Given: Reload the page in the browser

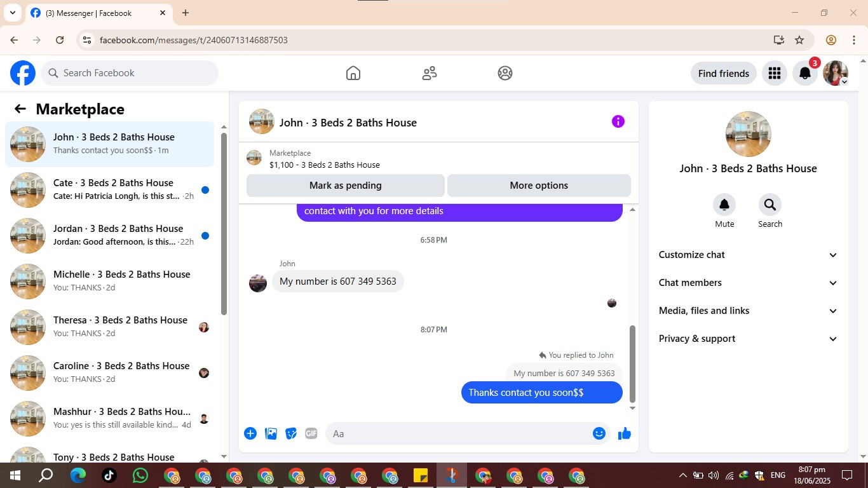Looking at the screenshot, I should click(x=60, y=40).
